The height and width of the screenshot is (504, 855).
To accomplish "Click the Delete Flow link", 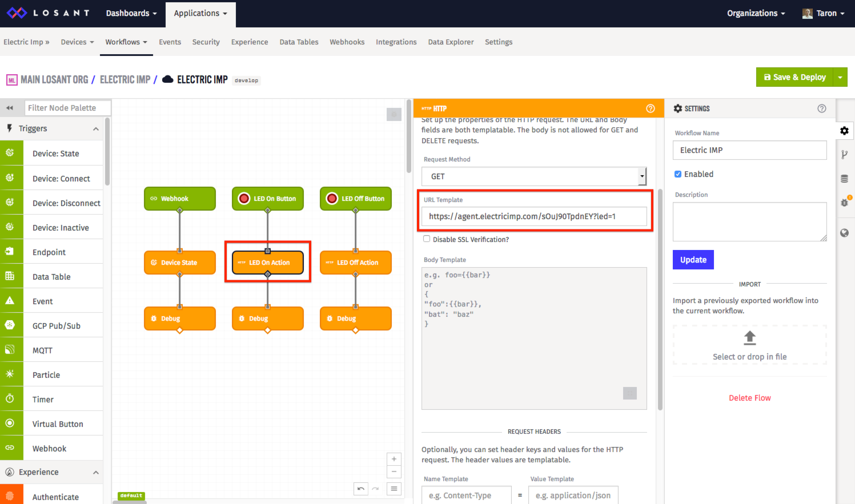I will [750, 398].
